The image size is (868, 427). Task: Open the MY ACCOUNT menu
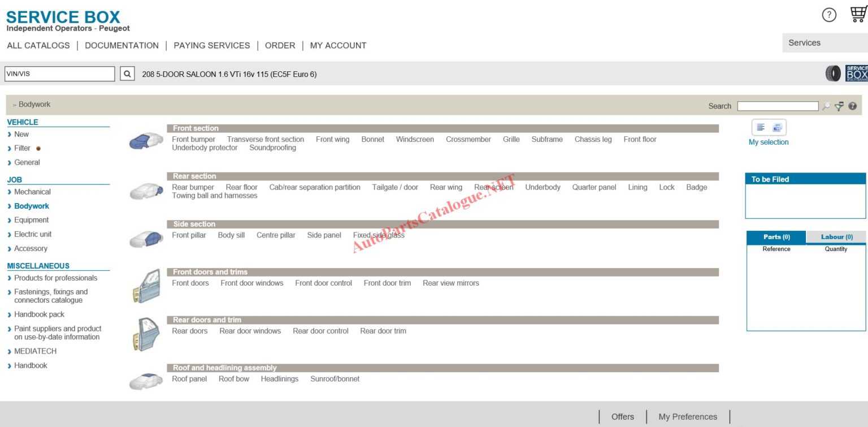point(338,45)
